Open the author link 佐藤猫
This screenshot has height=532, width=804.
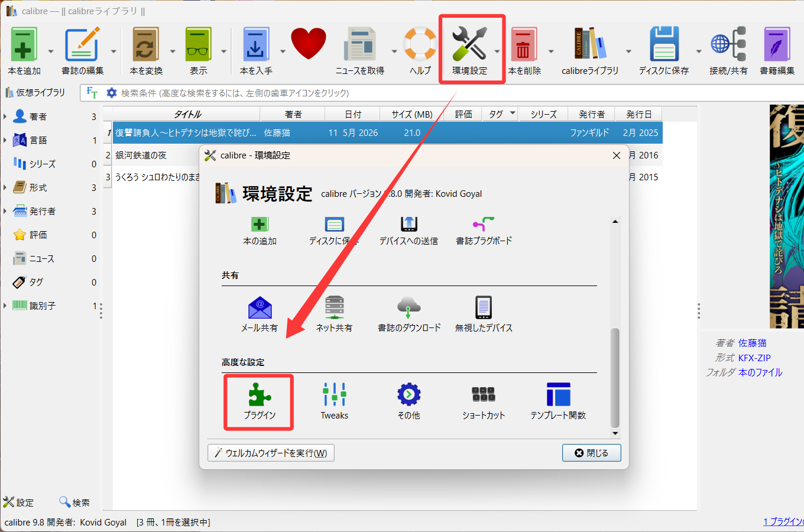click(752, 343)
